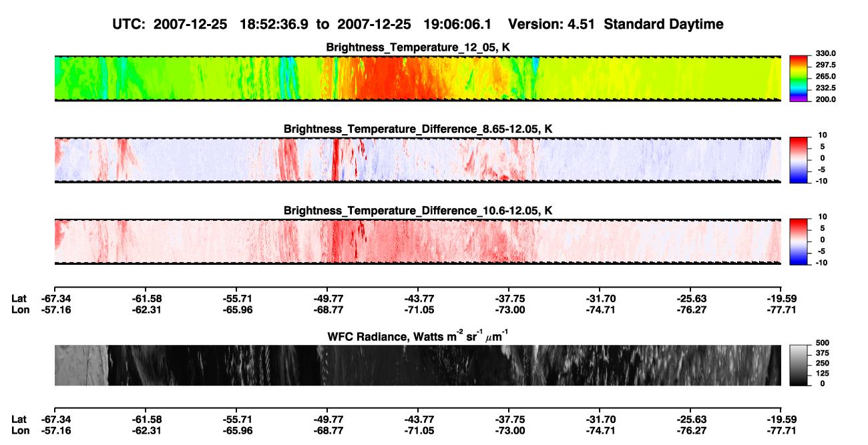Click the upper axis Lon row label
Viewport: 868px width, 445px height.
(x=20, y=310)
